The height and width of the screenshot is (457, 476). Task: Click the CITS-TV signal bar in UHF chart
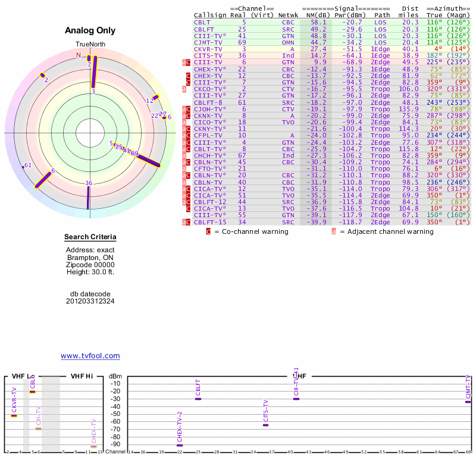tap(265, 425)
